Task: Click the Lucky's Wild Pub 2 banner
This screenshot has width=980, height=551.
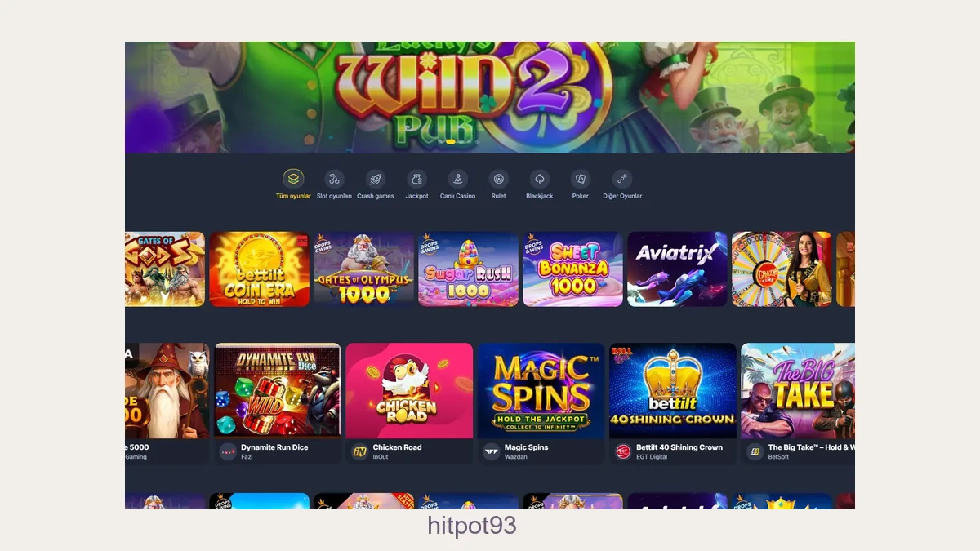Action: (490, 97)
